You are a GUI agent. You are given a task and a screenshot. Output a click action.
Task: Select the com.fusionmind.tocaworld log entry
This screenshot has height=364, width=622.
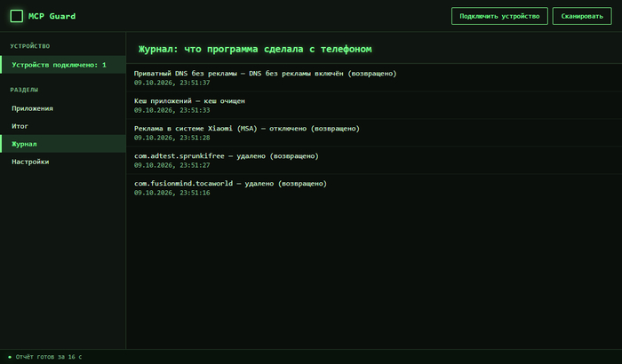point(374,188)
